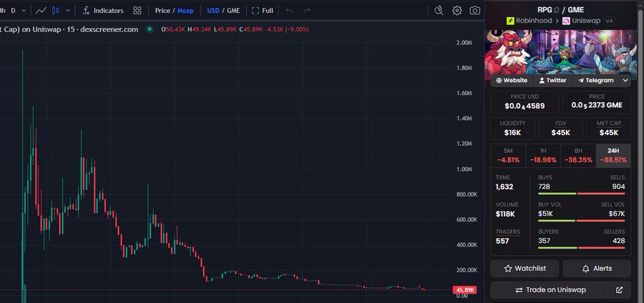
Task: Toggle the green market status indicator dot
Action: point(150,29)
